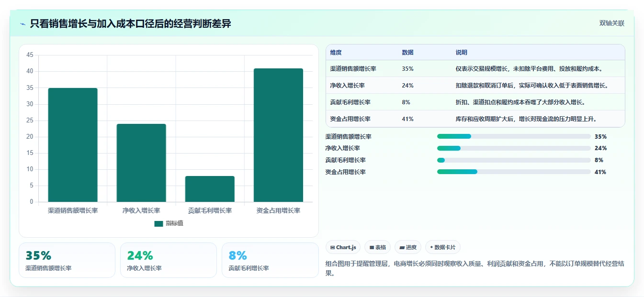Click the chart title 只看销售增长与加入成本口径后的经营判断差异
The height and width of the screenshot is (297, 644).
pyautogui.click(x=131, y=23)
